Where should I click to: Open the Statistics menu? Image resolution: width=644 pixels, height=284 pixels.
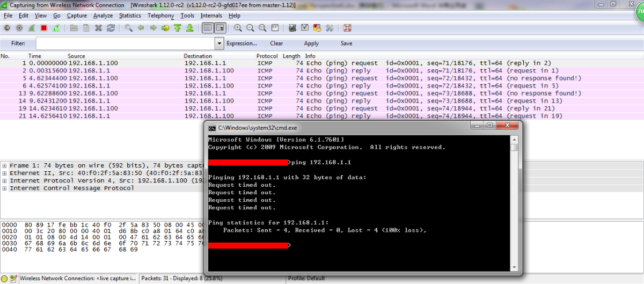pyautogui.click(x=130, y=16)
